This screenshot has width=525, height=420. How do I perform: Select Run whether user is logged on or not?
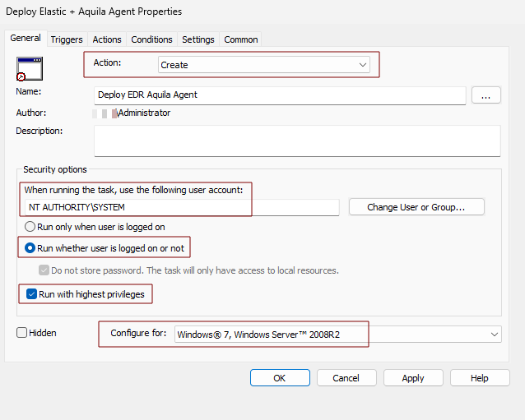(30, 247)
